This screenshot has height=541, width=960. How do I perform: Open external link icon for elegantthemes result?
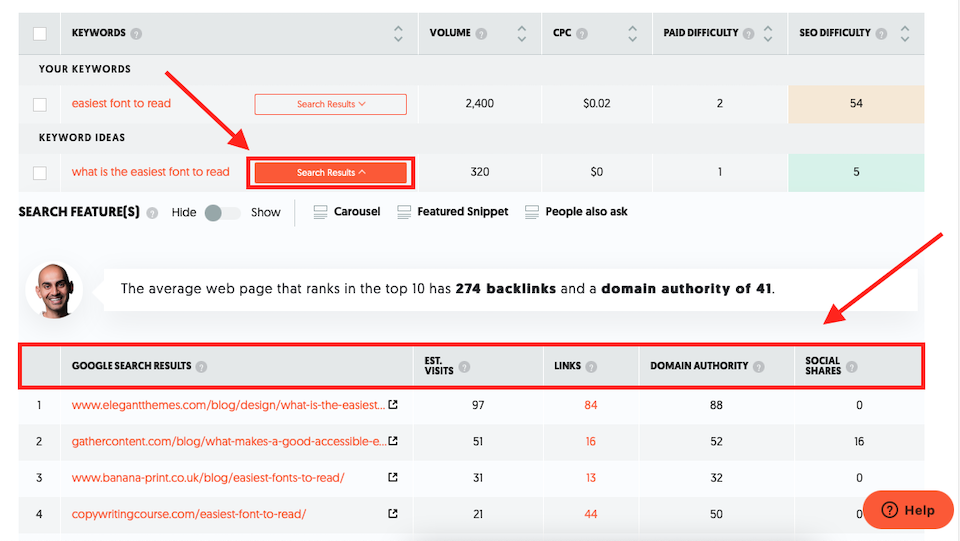coord(393,405)
